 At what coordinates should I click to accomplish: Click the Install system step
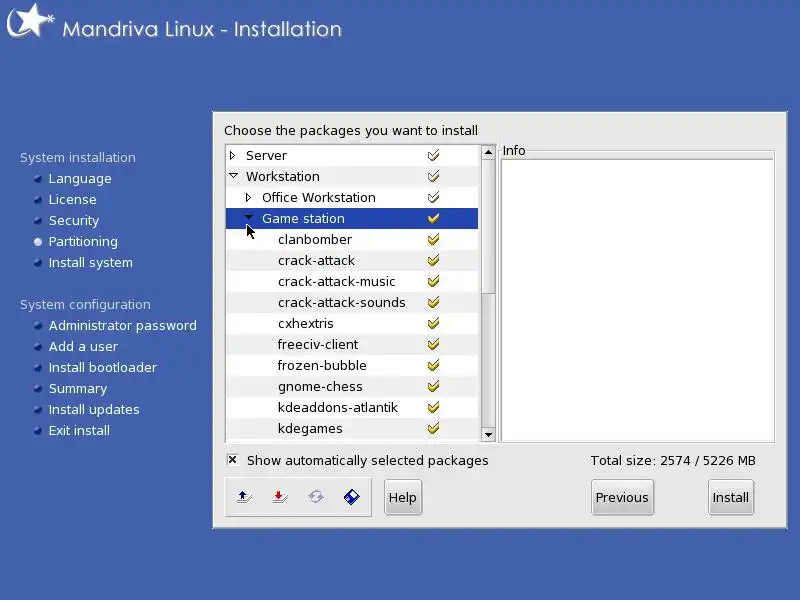(x=91, y=263)
